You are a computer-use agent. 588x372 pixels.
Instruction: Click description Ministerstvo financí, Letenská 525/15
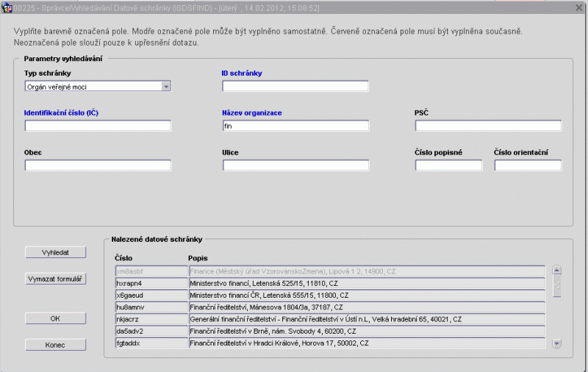pyautogui.click(x=367, y=283)
